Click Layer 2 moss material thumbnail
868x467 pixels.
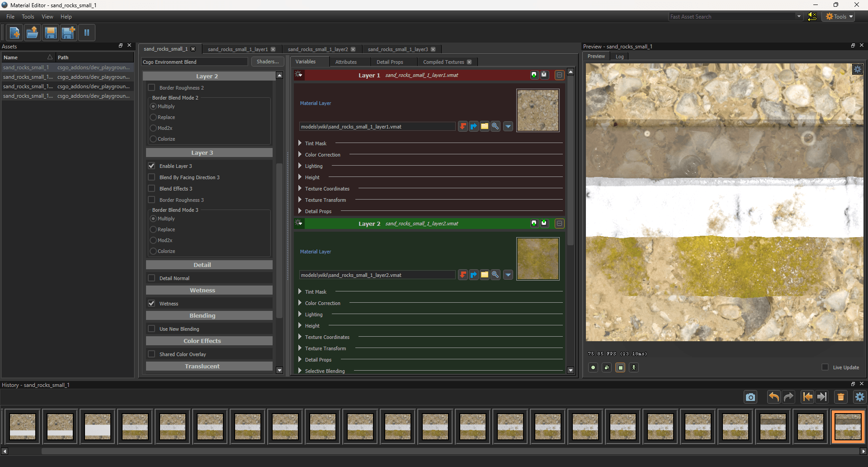point(538,259)
